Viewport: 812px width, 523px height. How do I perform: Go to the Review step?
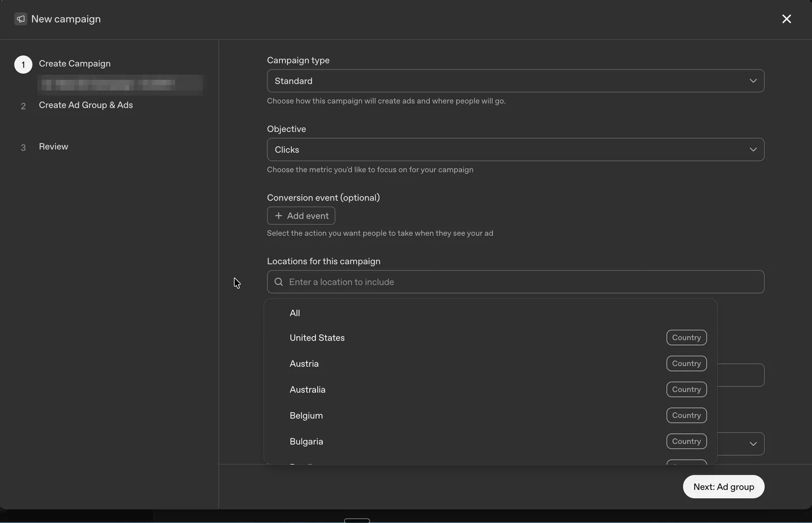click(x=53, y=147)
